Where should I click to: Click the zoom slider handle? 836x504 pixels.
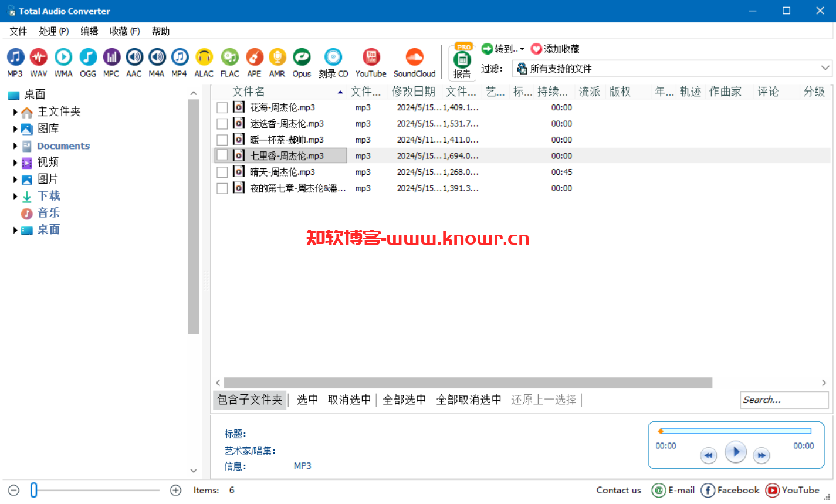click(x=34, y=490)
